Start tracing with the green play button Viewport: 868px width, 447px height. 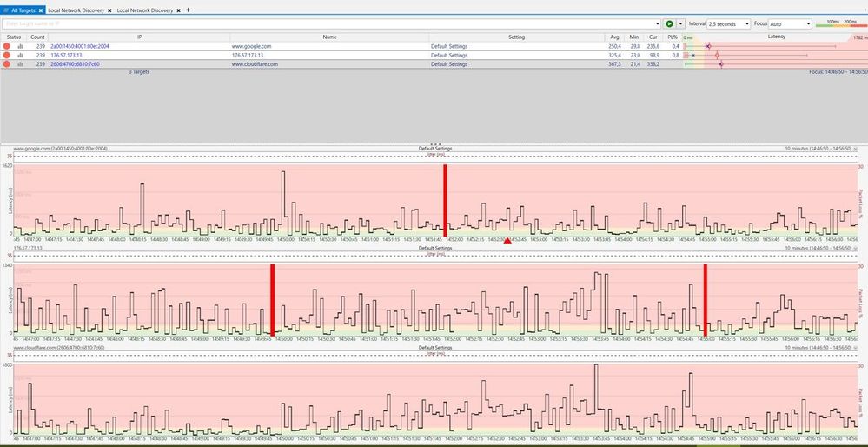pos(669,23)
